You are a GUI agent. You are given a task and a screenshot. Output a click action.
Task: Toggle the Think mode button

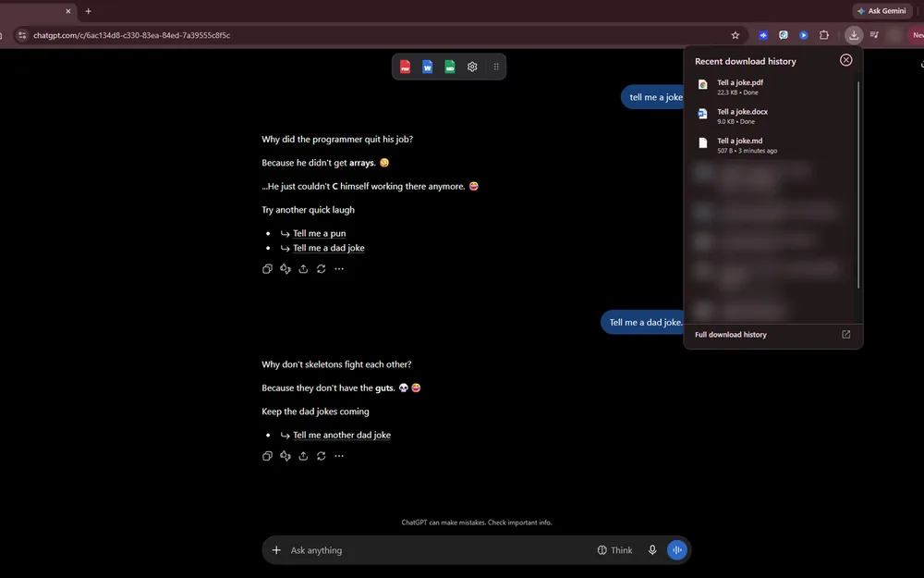(614, 550)
